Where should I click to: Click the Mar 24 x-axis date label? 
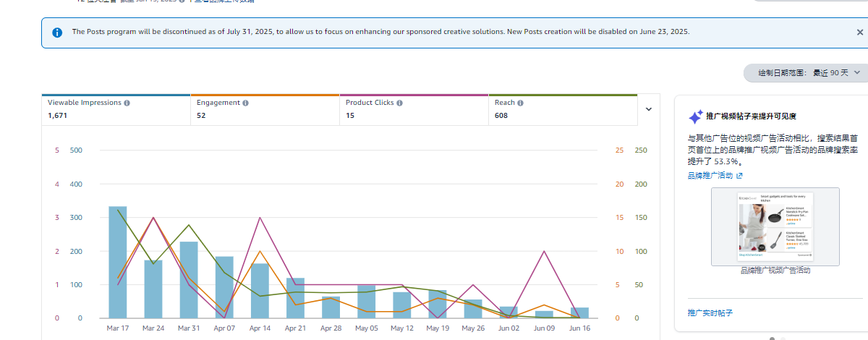[x=153, y=328]
